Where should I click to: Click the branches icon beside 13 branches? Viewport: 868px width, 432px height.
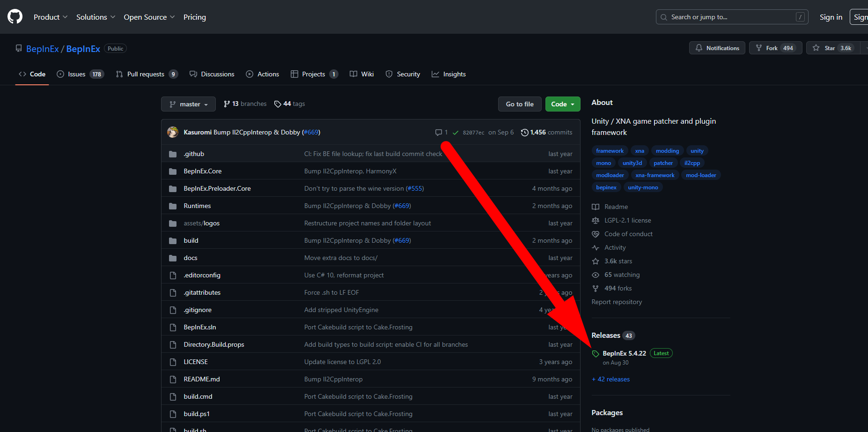pos(227,104)
